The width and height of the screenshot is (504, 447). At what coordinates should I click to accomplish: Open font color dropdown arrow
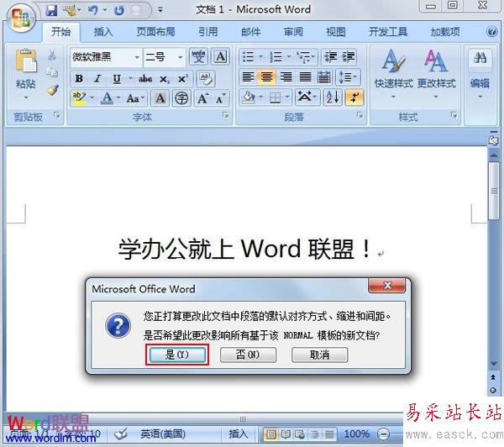coord(118,97)
